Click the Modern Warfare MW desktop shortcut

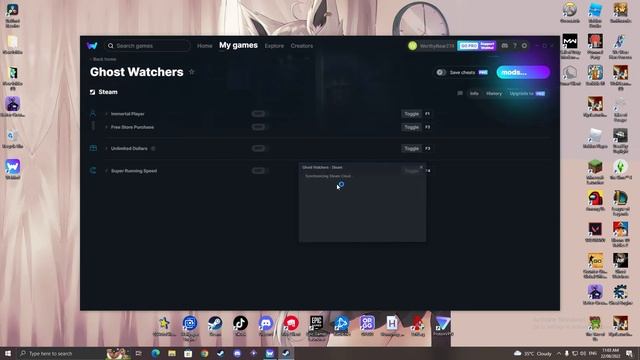570,47
